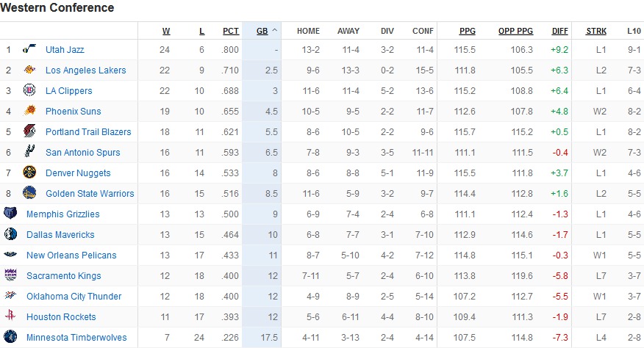Sort table by W column header
Image resolution: width=644 pixels, height=348 pixels.
[x=166, y=31]
